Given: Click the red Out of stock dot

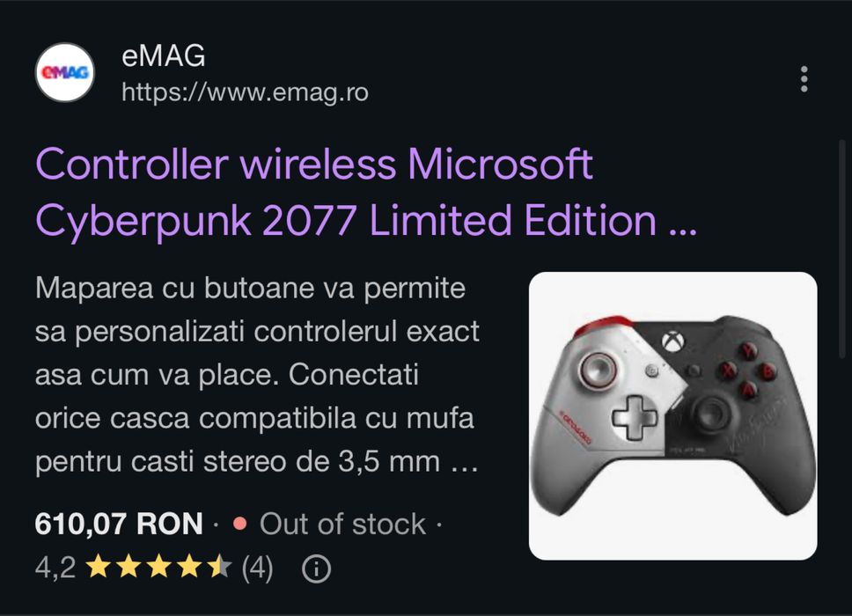Looking at the screenshot, I should 239,524.
